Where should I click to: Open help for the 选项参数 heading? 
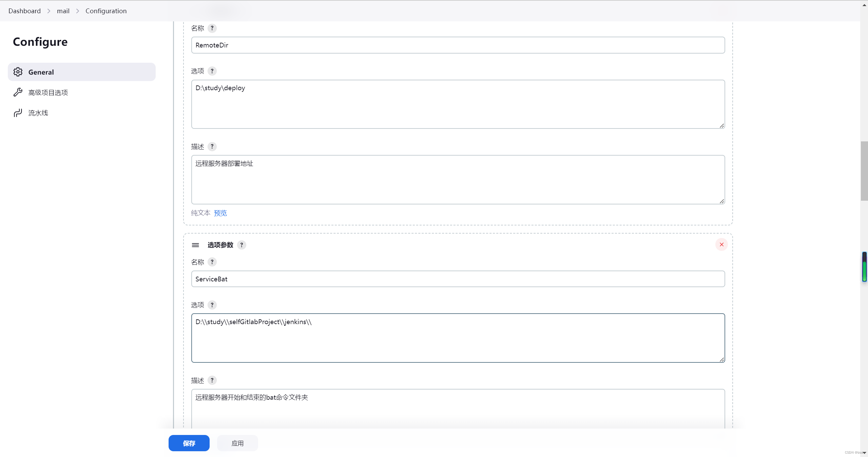pyautogui.click(x=242, y=245)
